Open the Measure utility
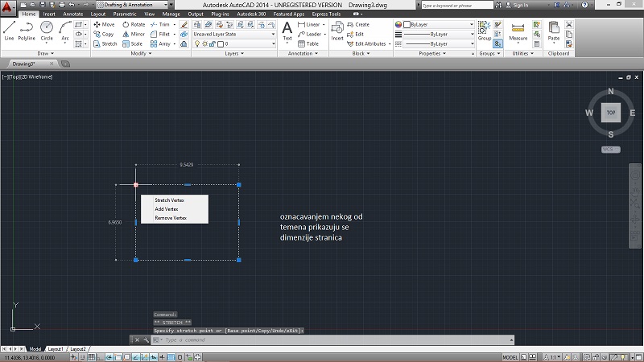The height and width of the screenshot is (362, 644). coord(518,31)
